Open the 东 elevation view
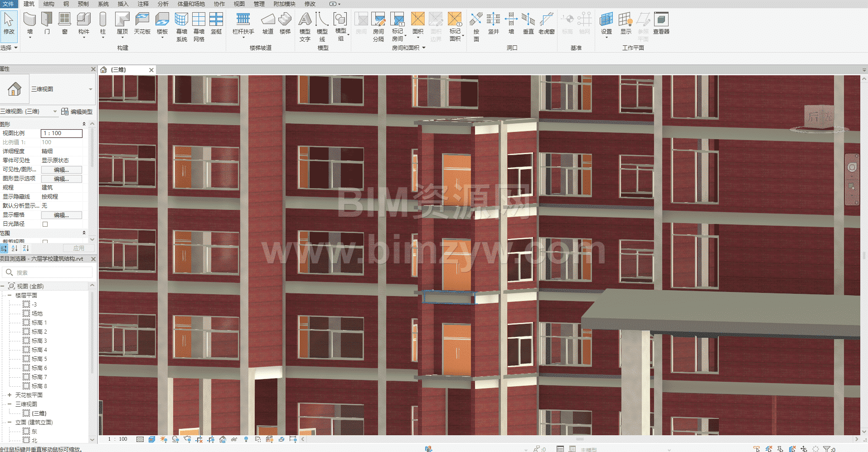This screenshot has height=452, width=868. [x=34, y=432]
